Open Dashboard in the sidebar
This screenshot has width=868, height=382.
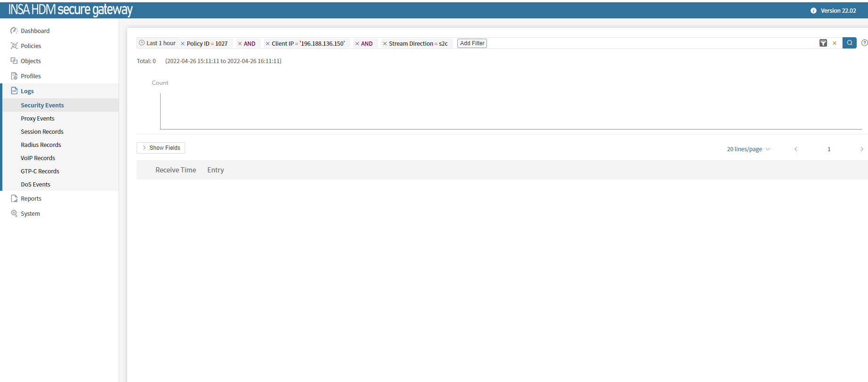(x=35, y=31)
